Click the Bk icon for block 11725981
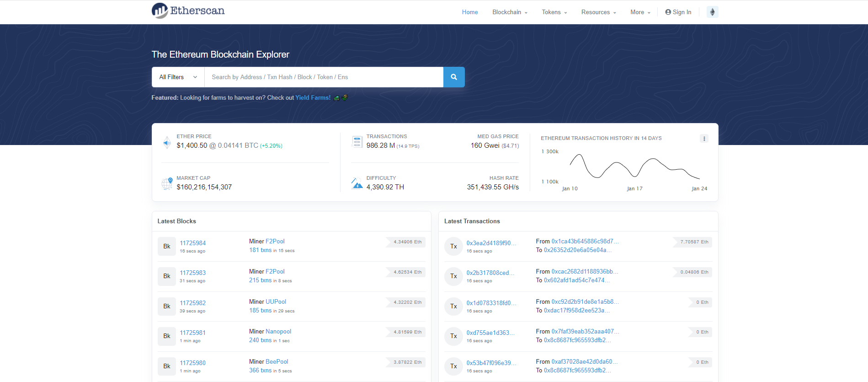868x382 pixels. 167,336
